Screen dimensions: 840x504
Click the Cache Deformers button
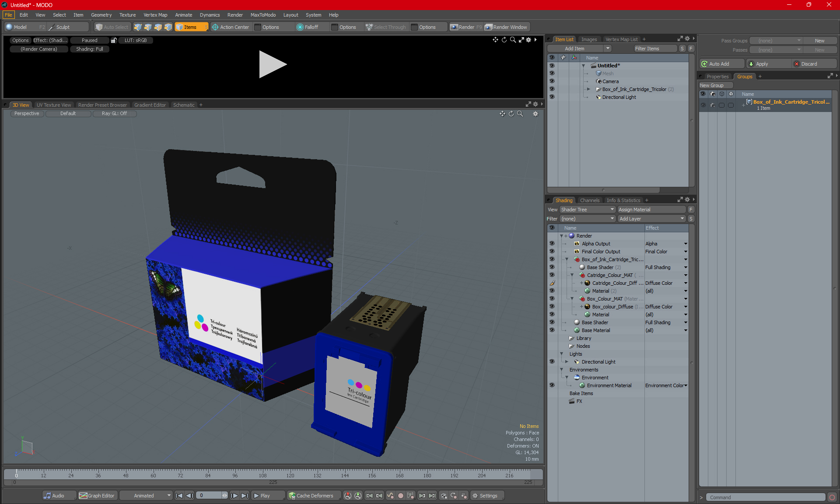313,496
